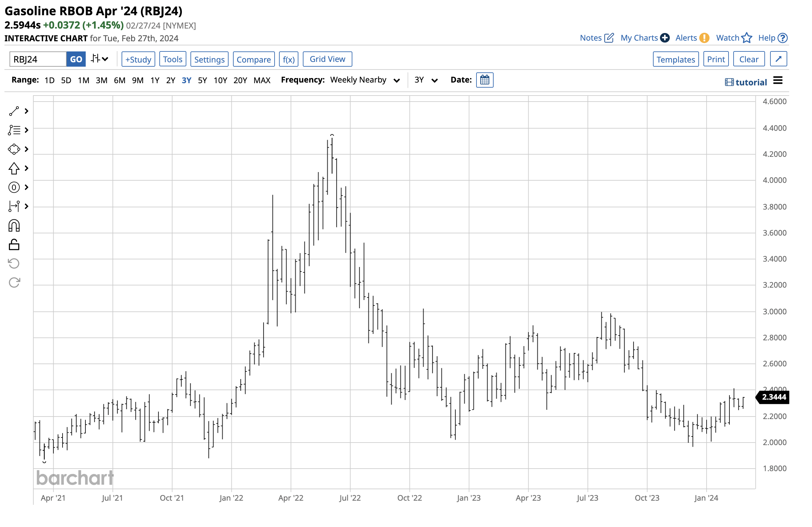The height and width of the screenshot is (527, 812).
Task: Click the Templates button
Action: 675,59
